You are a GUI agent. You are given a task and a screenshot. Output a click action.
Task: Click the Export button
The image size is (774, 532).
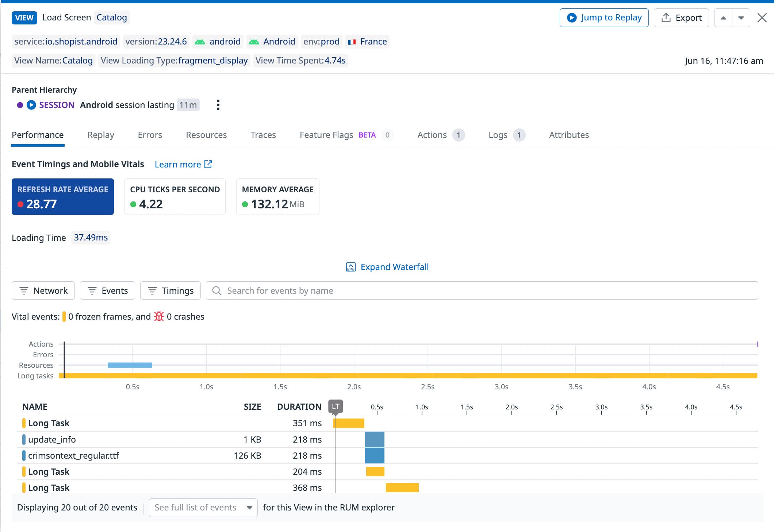[681, 18]
